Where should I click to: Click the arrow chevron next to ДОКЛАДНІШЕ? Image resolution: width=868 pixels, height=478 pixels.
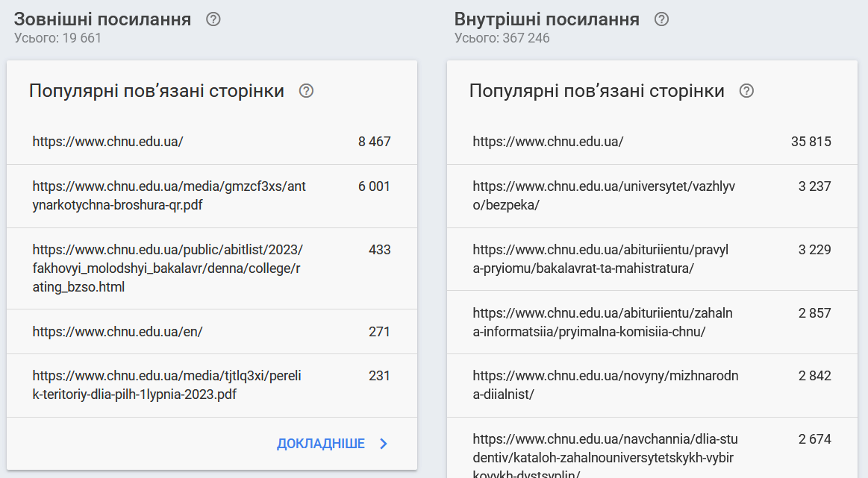[383, 443]
